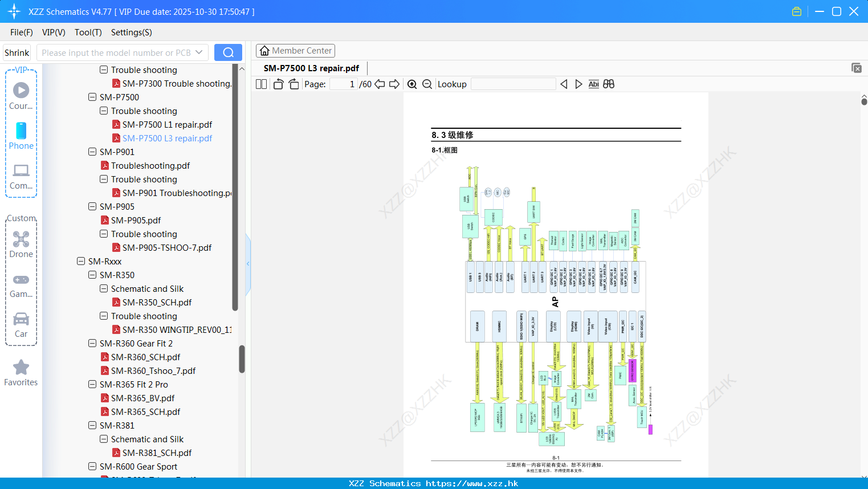
Task: Go to previous page arrow
Action: pyautogui.click(x=380, y=84)
